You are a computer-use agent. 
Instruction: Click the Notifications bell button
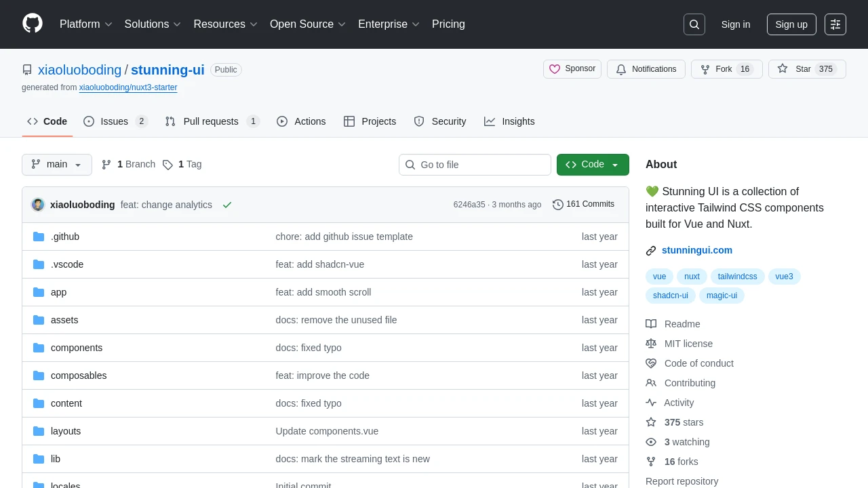[646, 69]
